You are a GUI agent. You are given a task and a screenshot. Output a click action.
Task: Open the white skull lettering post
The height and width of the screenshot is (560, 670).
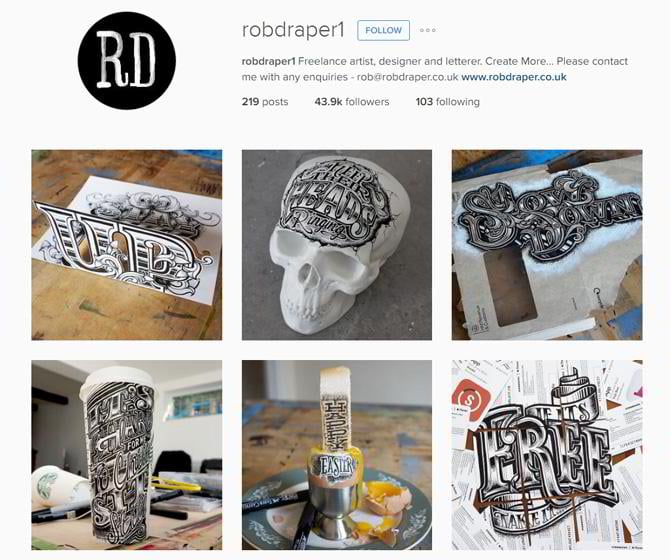[337, 245]
